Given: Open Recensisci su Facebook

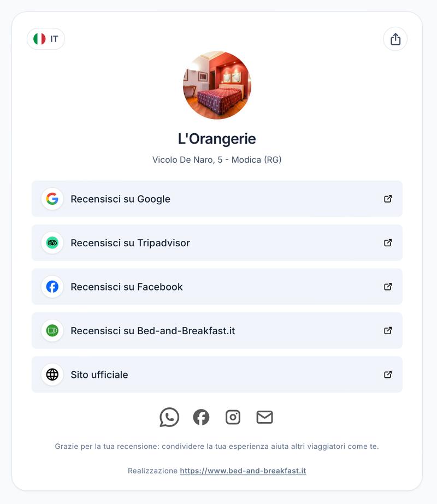Looking at the screenshot, I should (127, 287).
